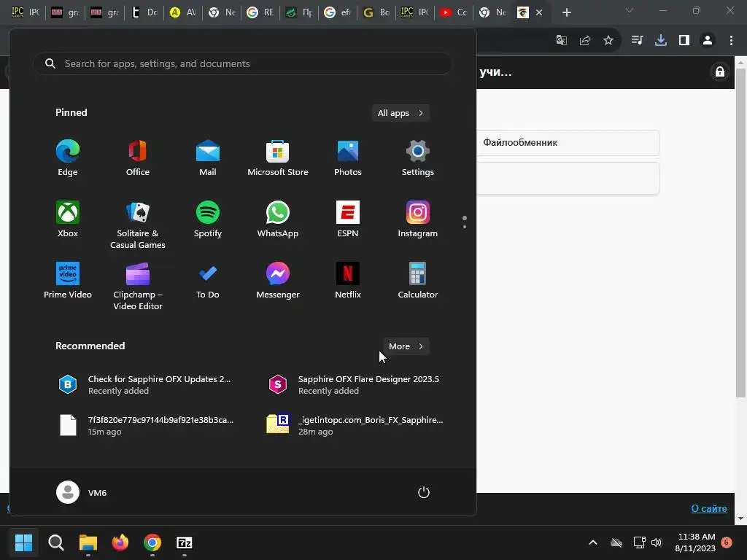Launch the Xbox app
Screen dimensions: 747x560
[x=68, y=219]
